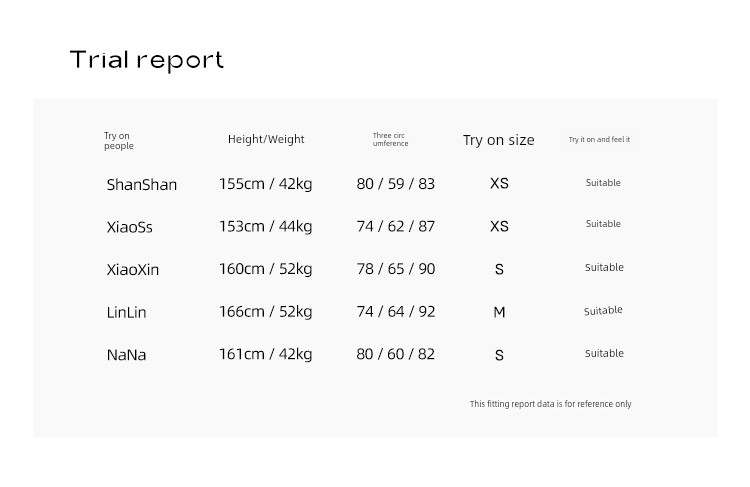Select the "Try on people" column header
The width and height of the screenshot is (750, 487).
coord(118,141)
